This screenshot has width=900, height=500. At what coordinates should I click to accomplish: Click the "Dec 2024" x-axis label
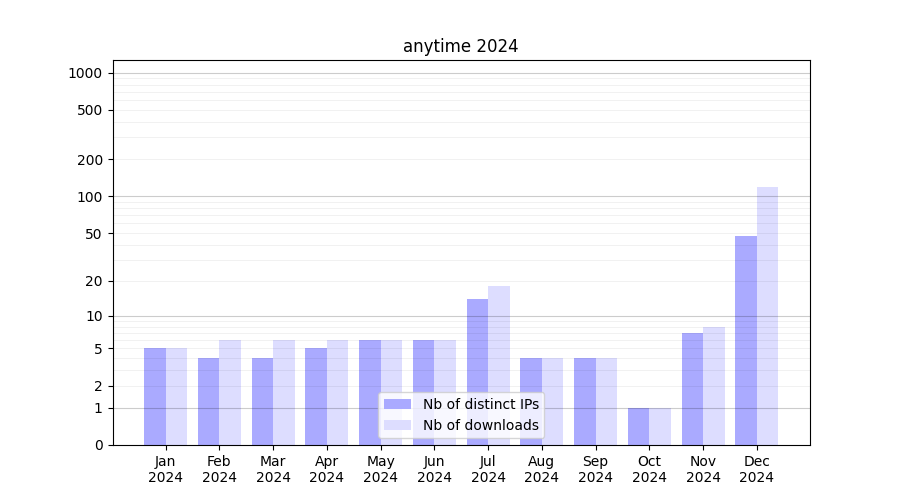coord(757,469)
